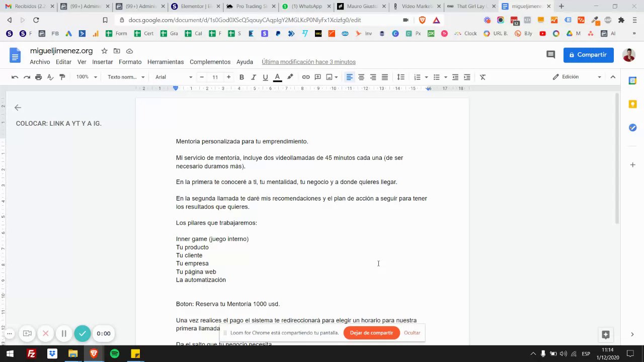Open the Arial font dropdown
Screen dimensions: 644x362
(174, 77)
